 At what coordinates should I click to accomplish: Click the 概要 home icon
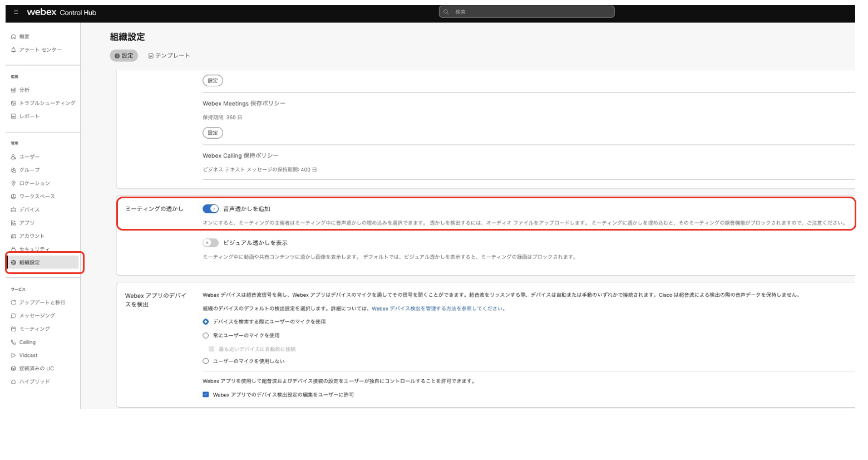pos(13,37)
